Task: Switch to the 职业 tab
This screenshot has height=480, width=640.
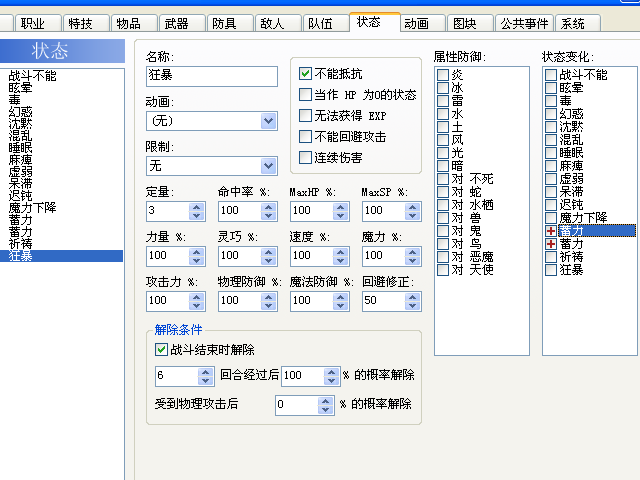Action: click(x=38, y=23)
